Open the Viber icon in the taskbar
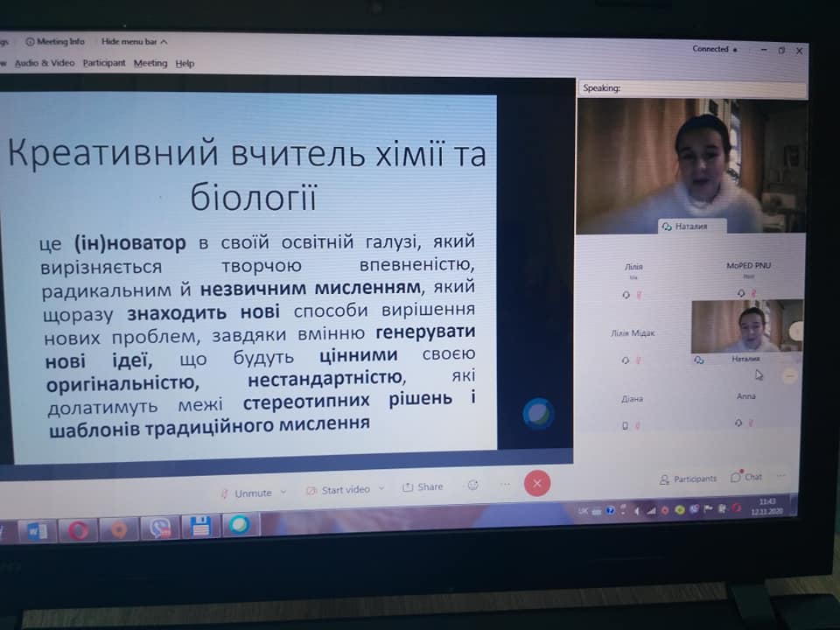 tap(160, 528)
